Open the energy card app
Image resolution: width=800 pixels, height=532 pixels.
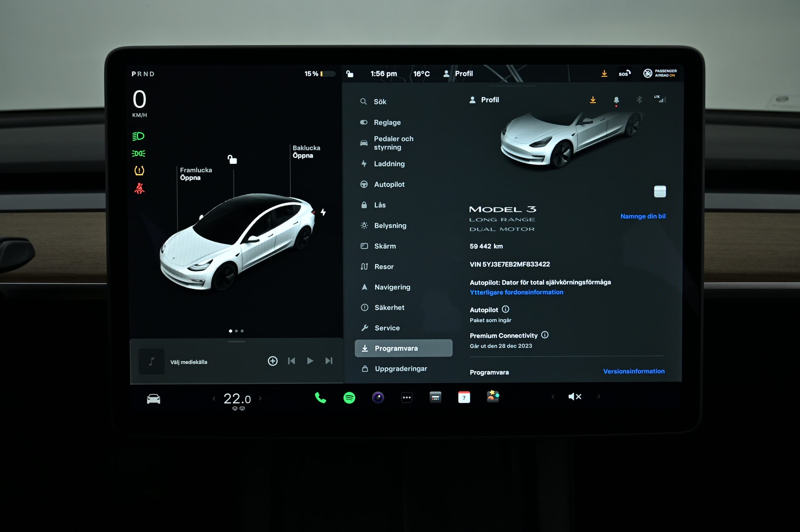435,397
